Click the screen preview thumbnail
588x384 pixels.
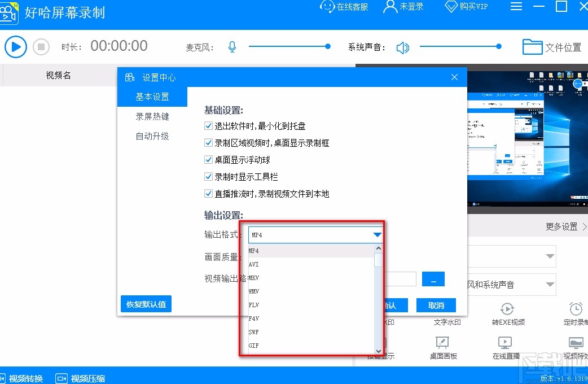coord(528,139)
